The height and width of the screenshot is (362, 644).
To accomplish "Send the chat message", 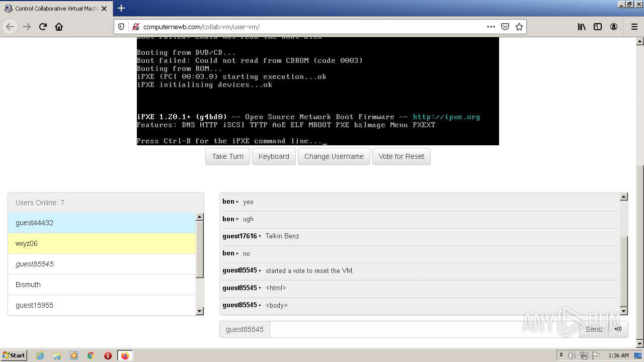I will point(594,329).
